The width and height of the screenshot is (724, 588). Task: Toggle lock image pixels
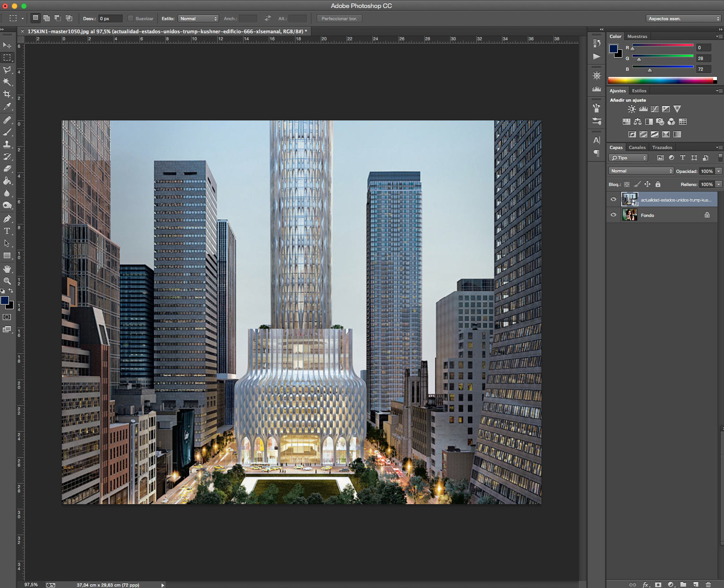coord(637,184)
